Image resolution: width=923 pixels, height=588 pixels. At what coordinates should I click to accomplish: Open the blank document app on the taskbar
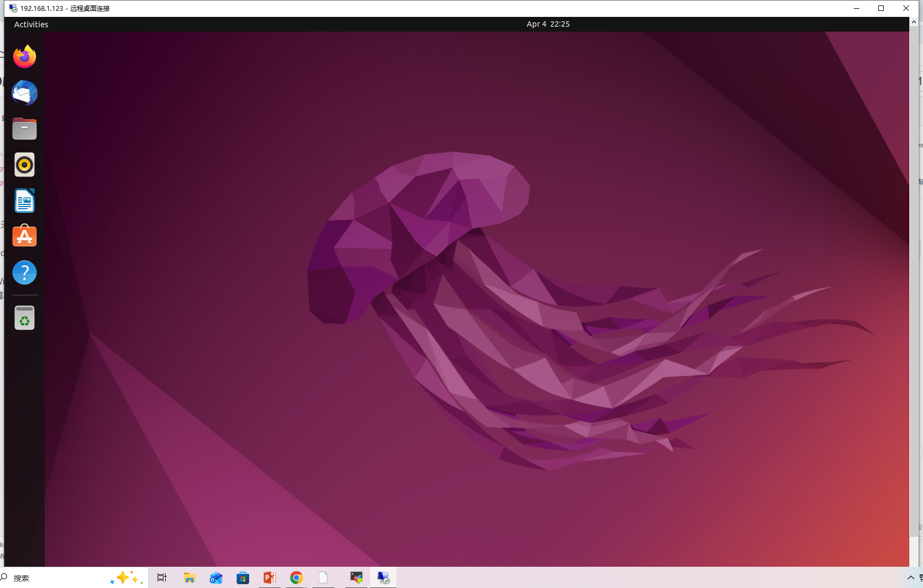(323, 578)
